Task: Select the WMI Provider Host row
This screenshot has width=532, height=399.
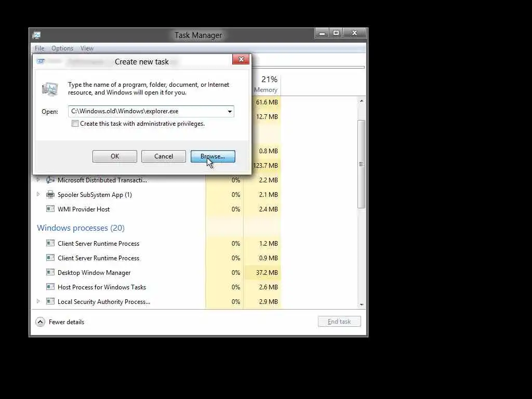Action: 156,209
